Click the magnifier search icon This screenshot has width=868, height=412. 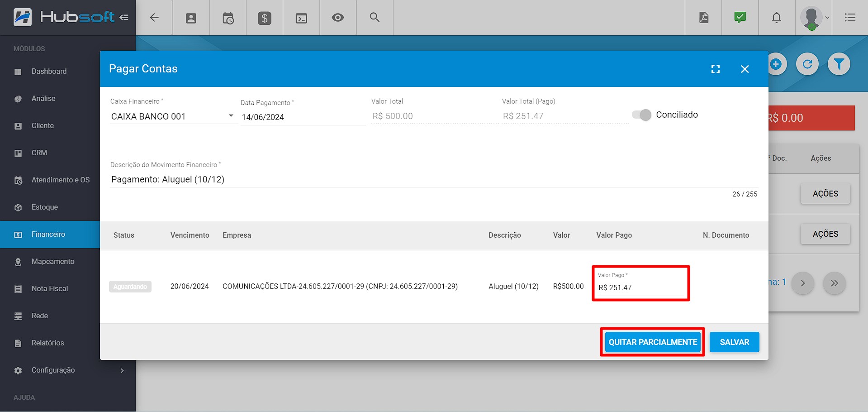[x=375, y=18]
